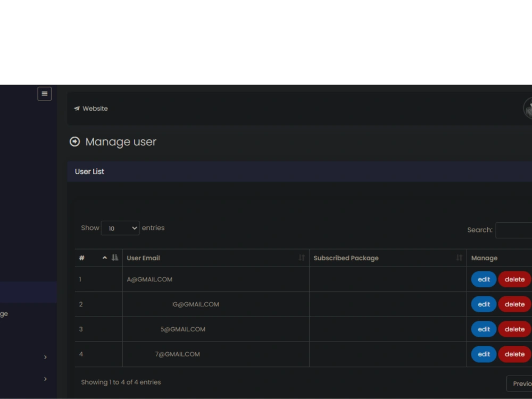The width and height of the screenshot is (532, 399).
Task: Select the highlighted active sidebar item
Action: point(29,292)
